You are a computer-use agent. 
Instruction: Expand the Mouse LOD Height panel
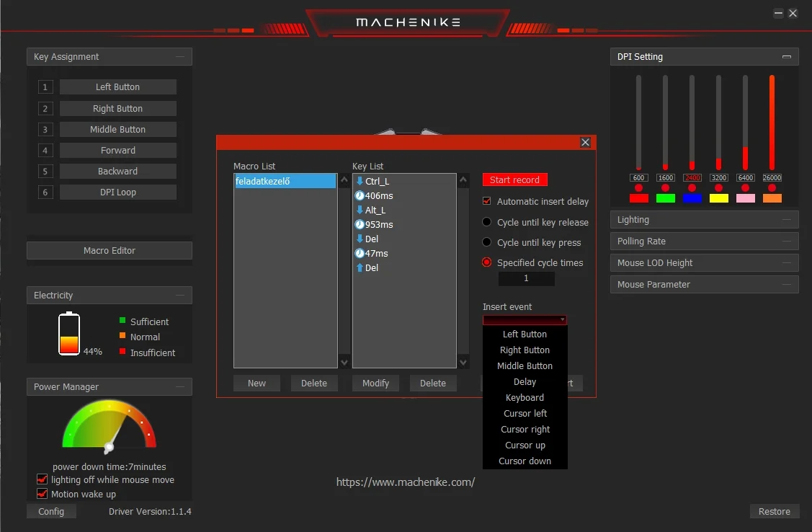(x=787, y=263)
